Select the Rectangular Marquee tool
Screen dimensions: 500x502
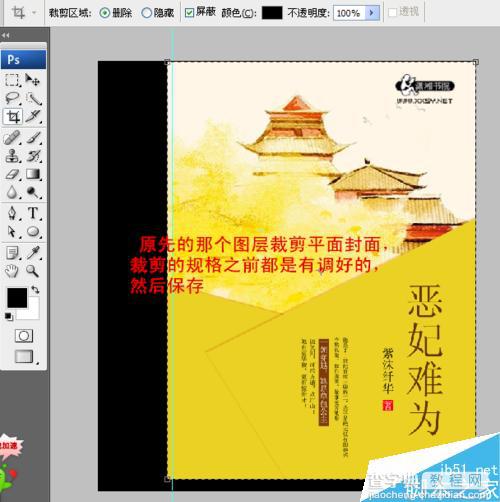[x=12, y=80]
